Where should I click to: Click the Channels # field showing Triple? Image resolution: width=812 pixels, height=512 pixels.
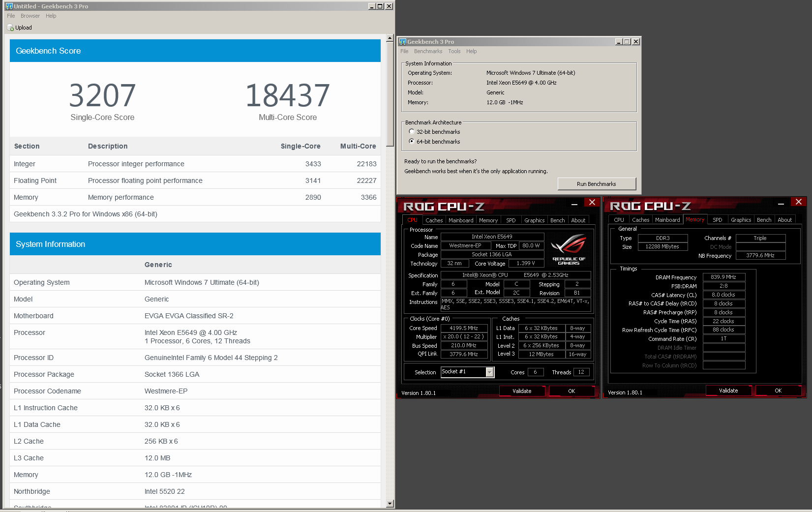pyautogui.click(x=760, y=238)
